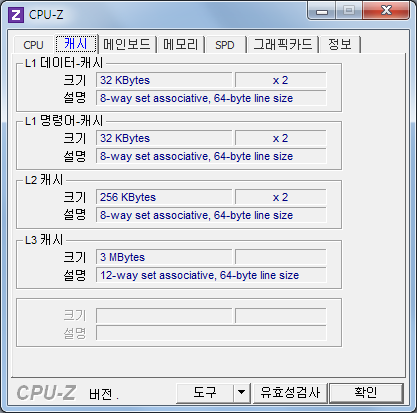Image resolution: width=417 pixels, height=413 pixels.
Task: Click the 256 KBytes L2 size field
Action: pyautogui.click(x=164, y=197)
